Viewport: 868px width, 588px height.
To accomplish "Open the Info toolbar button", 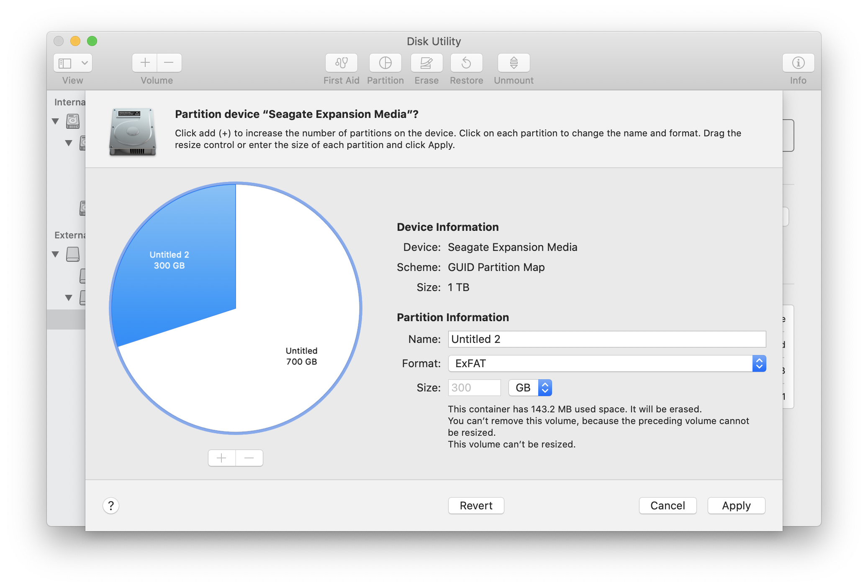I will (798, 63).
